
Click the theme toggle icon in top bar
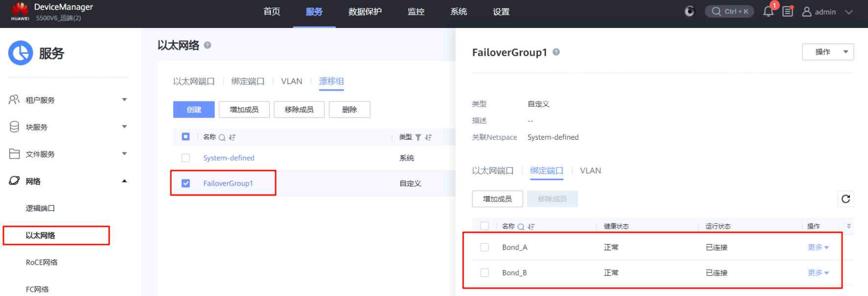pos(689,12)
